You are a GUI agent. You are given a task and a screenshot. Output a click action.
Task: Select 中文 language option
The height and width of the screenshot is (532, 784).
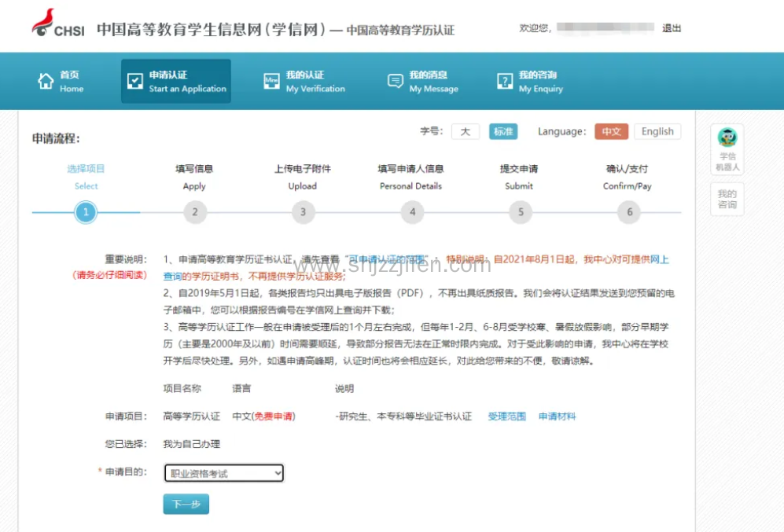click(x=611, y=132)
